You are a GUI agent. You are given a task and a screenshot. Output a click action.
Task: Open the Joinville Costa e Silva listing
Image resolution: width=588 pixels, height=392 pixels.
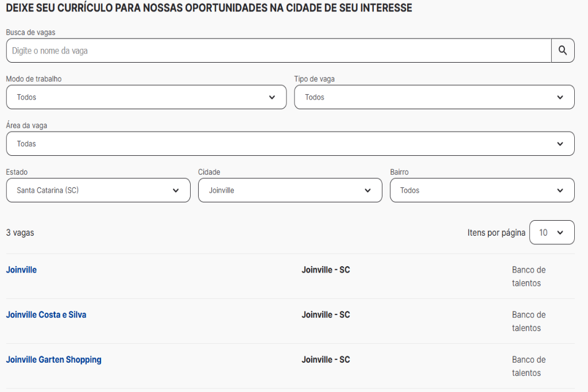(x=46, y=314)
